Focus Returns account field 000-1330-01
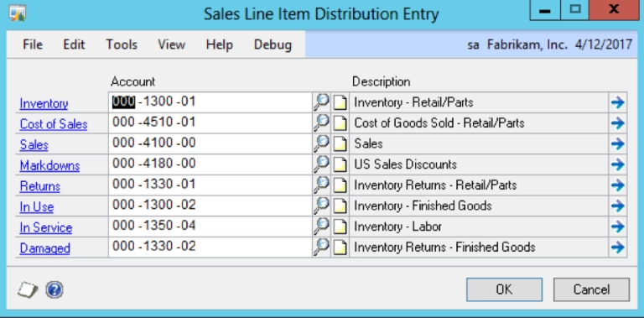644x318 pixels. (x=210, y=185)
